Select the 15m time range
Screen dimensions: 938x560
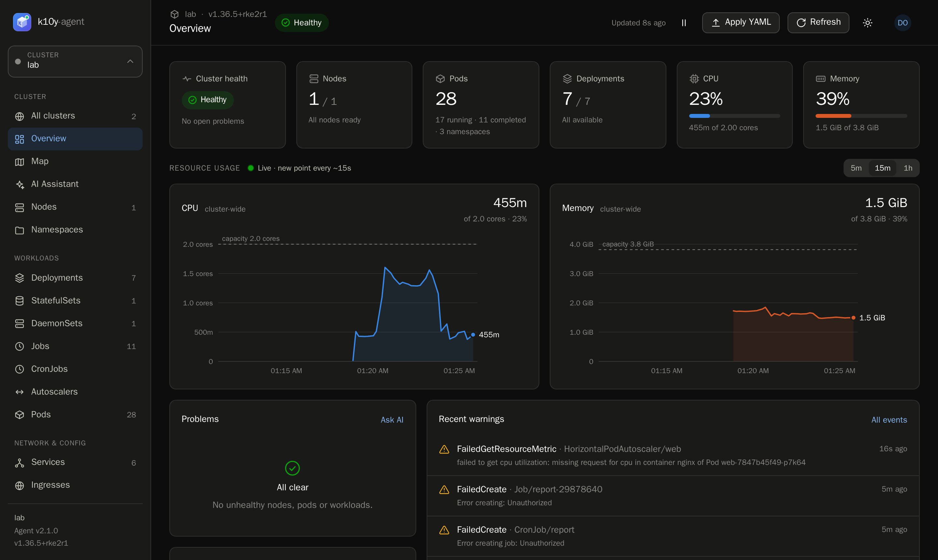point(883,168)
